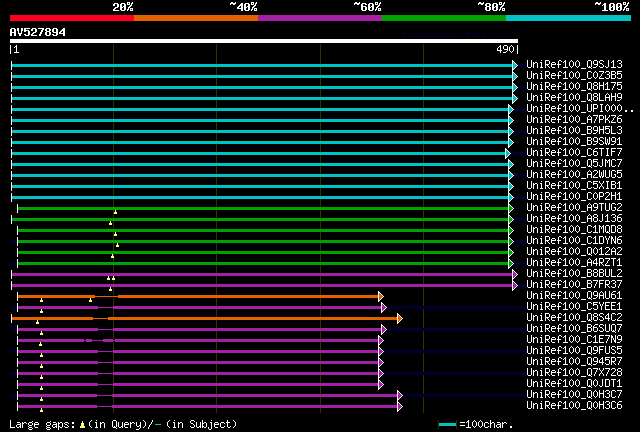
Task: Select the UniRef100_B7FR37 label
Action: click(x=574, y=285)
